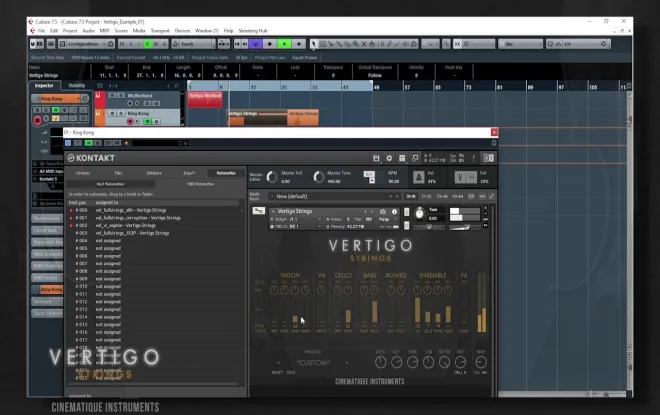Select Kontakt Automation browser tab
This screenshot has height=415, width=660.
226,173
